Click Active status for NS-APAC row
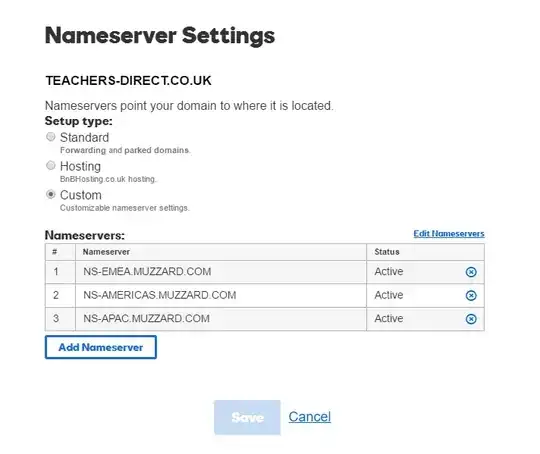The width and height of the screenshot is (540, 454). pos(389,318)
